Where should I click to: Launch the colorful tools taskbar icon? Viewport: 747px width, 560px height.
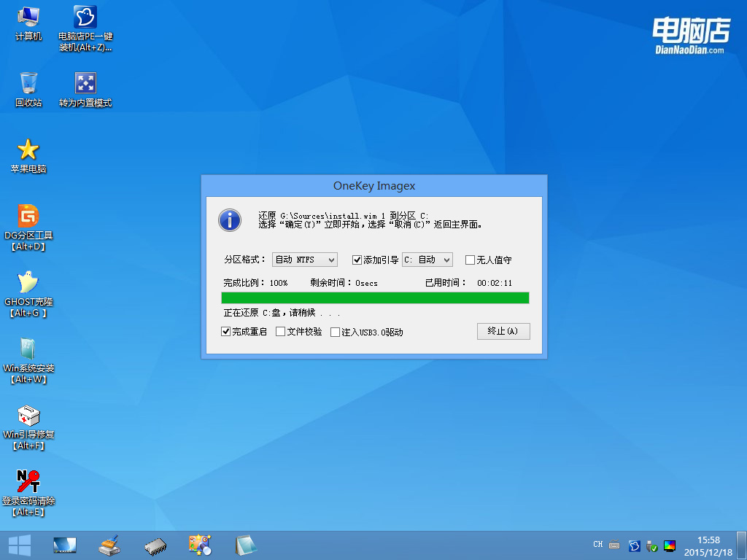point(200,545)
